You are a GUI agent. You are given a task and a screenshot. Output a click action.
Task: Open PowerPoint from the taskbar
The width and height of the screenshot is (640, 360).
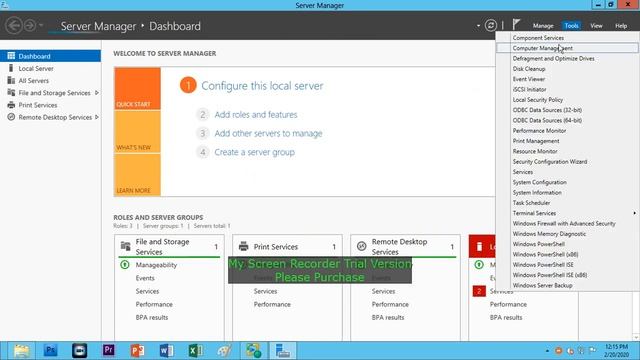click(x=138, y=351)
